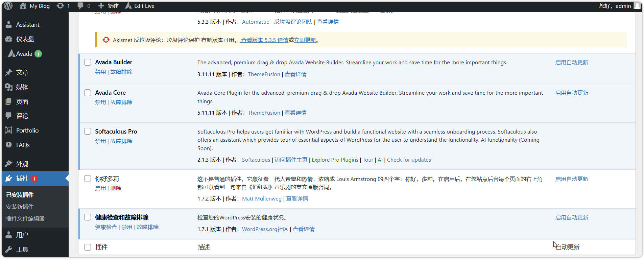The width and height of the screenshot is (644, 259).
Task: Click the 工具 wrench icon
Action: point(9,250)
